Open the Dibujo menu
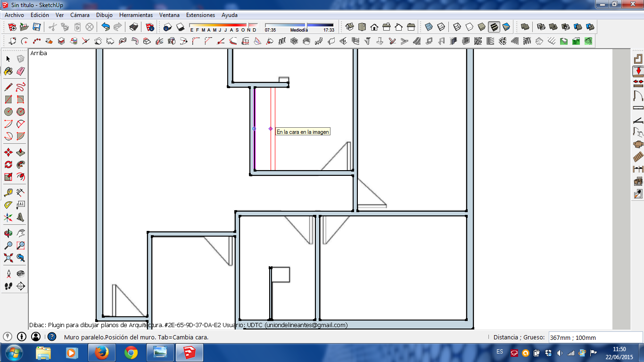 click(104, 15)
